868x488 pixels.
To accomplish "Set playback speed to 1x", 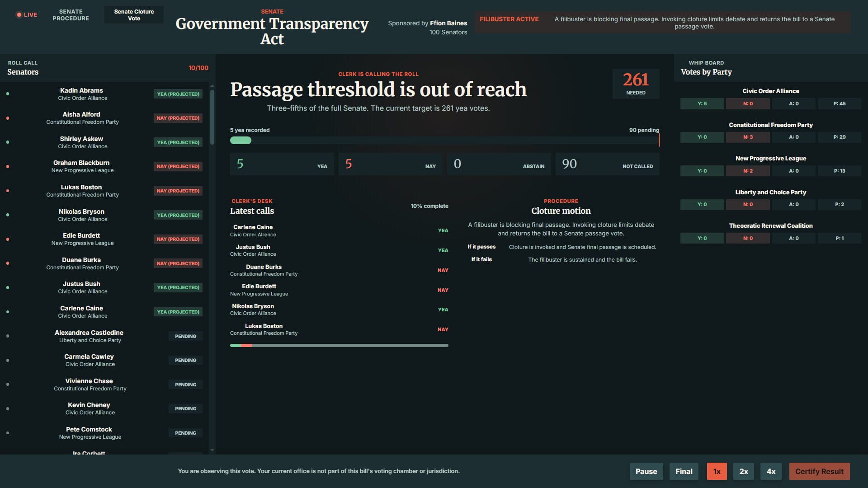I will click(x=717, y=471).
